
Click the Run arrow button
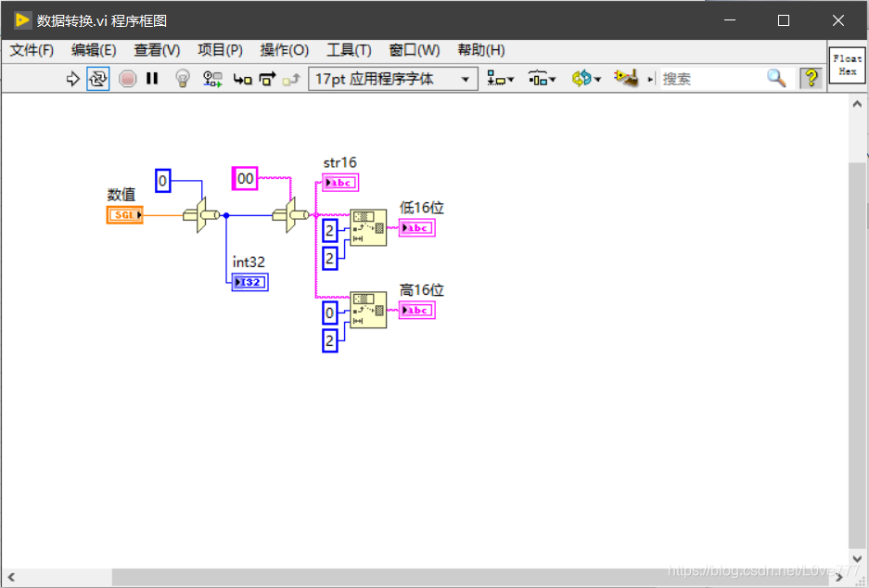click(x=72, y=79)
